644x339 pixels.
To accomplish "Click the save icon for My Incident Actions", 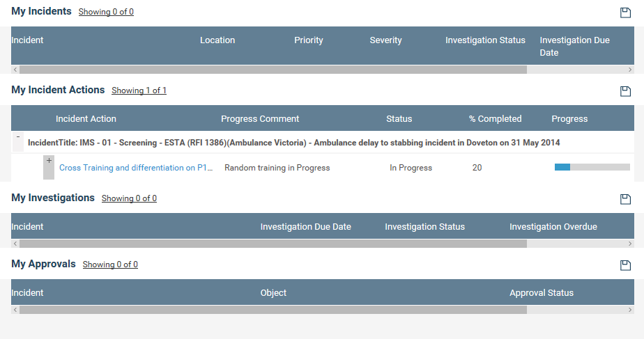I will 625,91.
